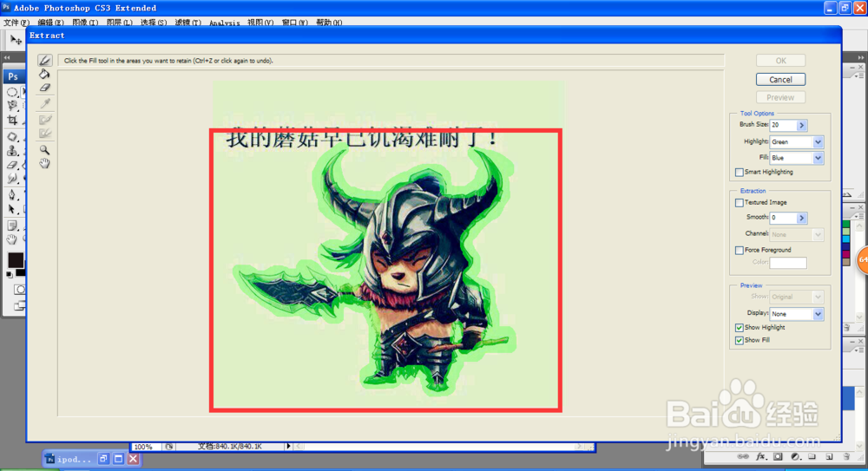Click the 文档:840.1K/840.1K status text
Image resolution: width=868 pixels, height=471 pixels.
click(230, 446)
